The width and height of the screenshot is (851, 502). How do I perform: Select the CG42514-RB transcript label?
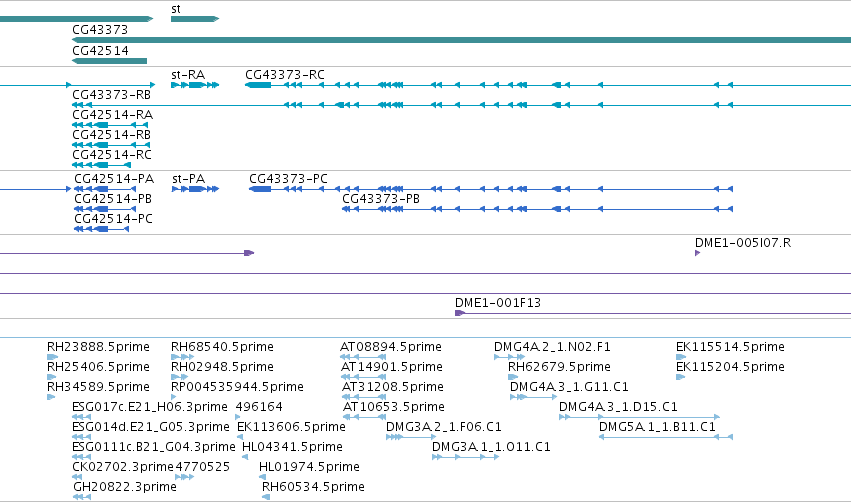[x=111, y=135]
